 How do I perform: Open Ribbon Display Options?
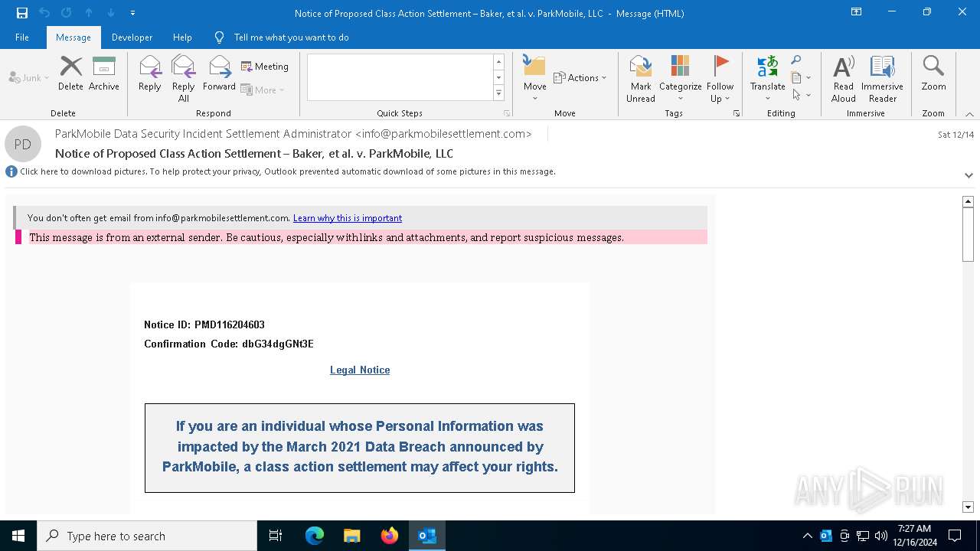(857, 12)
